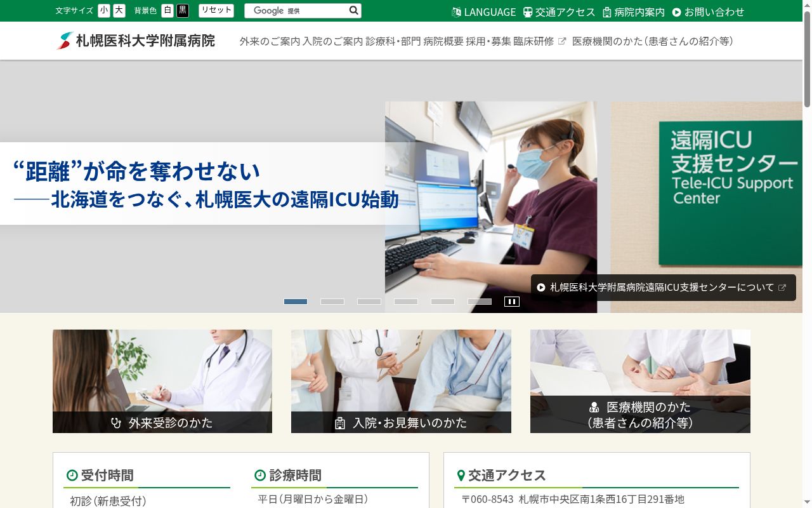This screenshot has height=508, width=812.
Task: Click the 医療機関のかた card image
Action: click(x=640, y=381)
